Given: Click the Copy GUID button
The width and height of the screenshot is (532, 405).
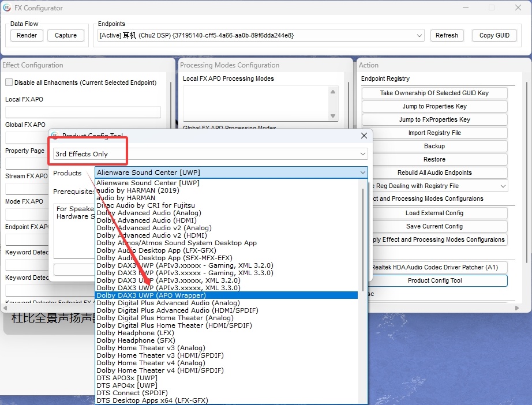Looking at the screenshot, I should [x=494, y=35].
